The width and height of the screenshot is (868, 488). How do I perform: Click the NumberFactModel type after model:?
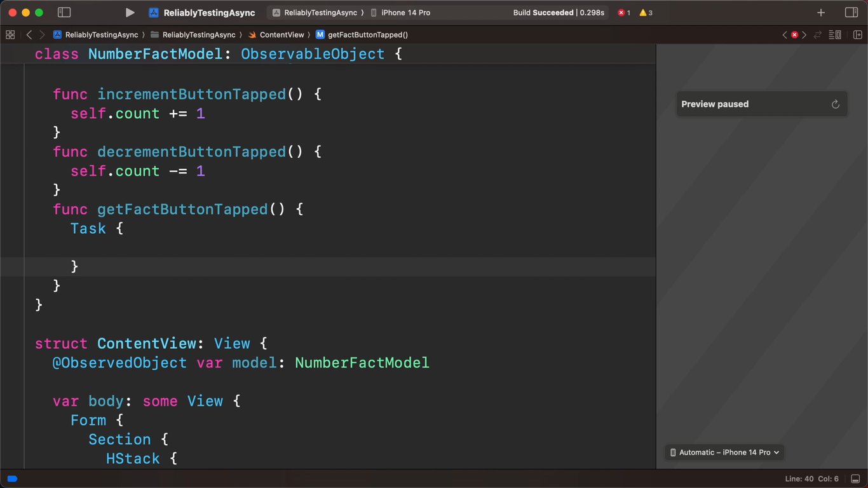pos(362,363)
